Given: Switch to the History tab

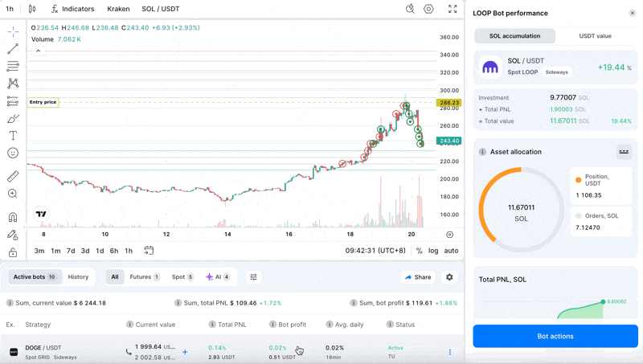Looking at the screenshot, I should coord(78,277).
